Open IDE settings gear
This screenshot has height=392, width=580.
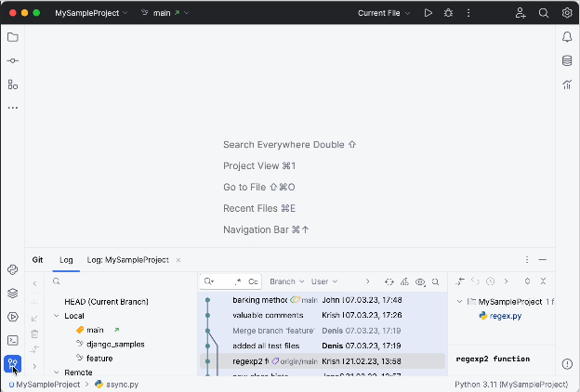[x=567, y=13]
